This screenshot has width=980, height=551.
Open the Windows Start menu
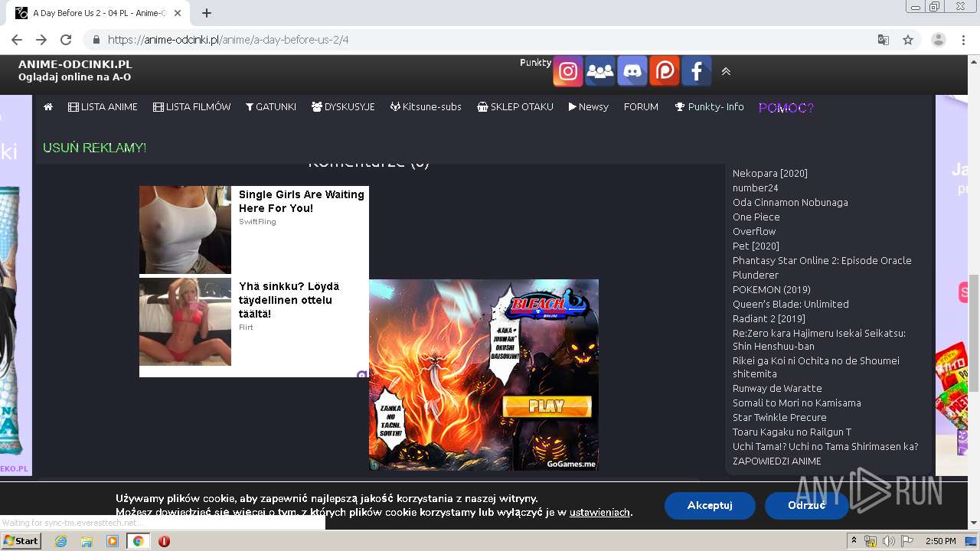point(21,541)
